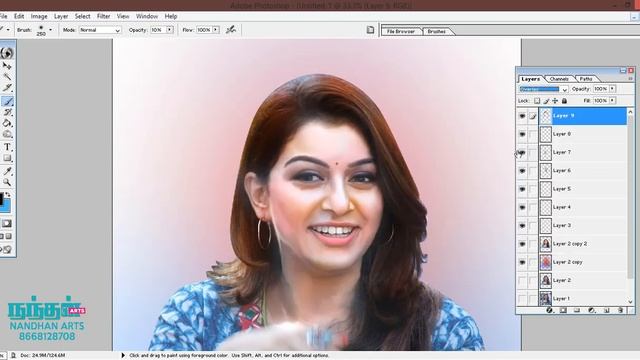Screen dimensions: 640x360
Task: Open the brush preset picker arrow
Action: 50,30
